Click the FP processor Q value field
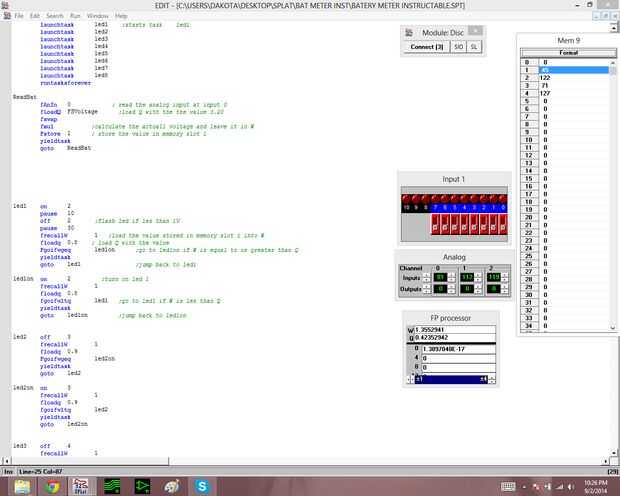 tap(455, 337)
